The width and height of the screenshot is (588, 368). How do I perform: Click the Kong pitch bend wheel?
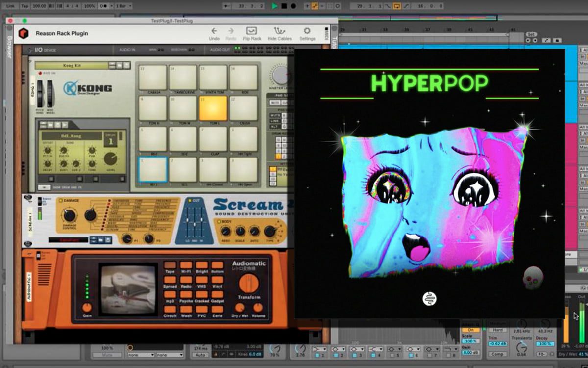[41, 93]
